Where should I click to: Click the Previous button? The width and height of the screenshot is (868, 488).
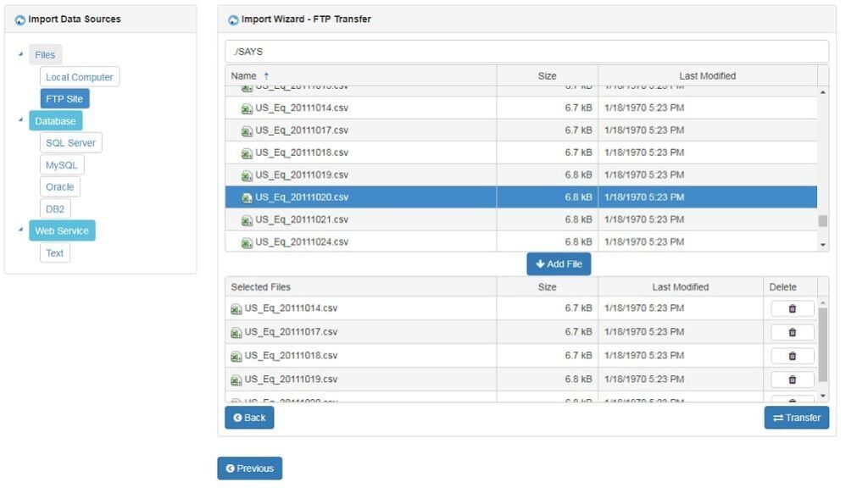coord(249,469)
